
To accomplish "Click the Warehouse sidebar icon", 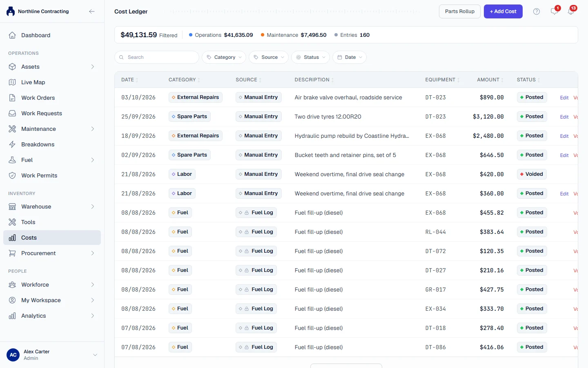I will click(x=12, y=206).
